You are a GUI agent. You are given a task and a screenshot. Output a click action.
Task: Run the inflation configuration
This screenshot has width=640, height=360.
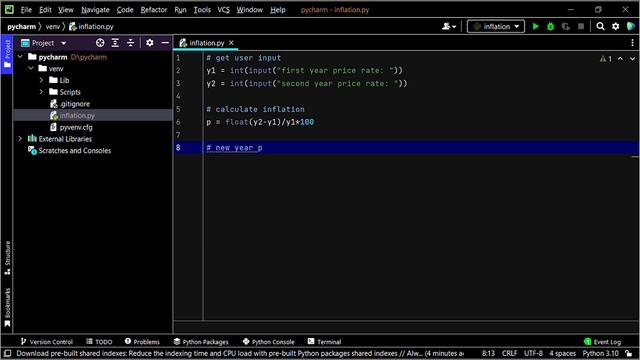pyautogui.click(x=536, y=27)
